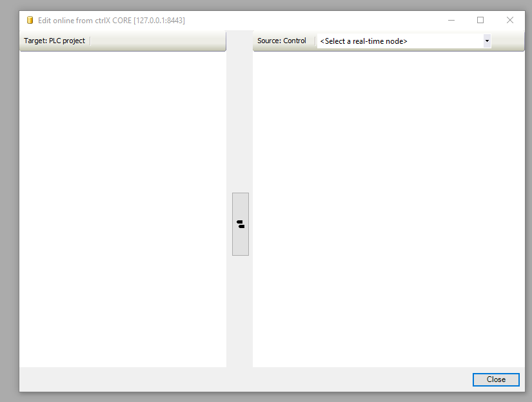Click the yellow database icon in title bar
The height and width of the screenshot is (402, 532).
(x=30, y=21)
